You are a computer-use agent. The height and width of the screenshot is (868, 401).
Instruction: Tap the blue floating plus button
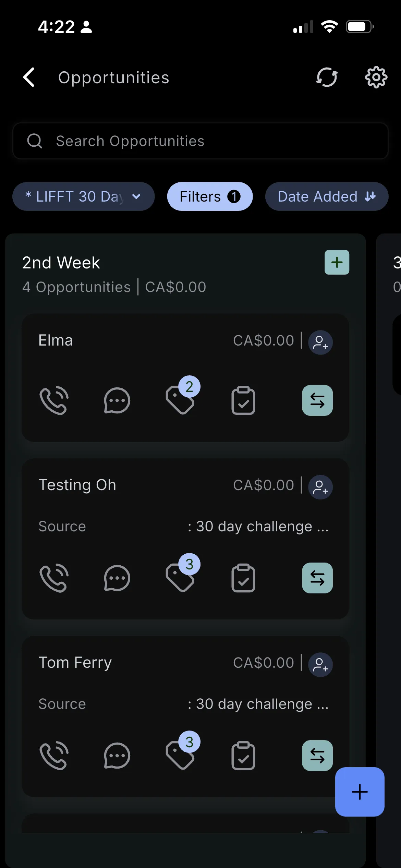point(360,792)
